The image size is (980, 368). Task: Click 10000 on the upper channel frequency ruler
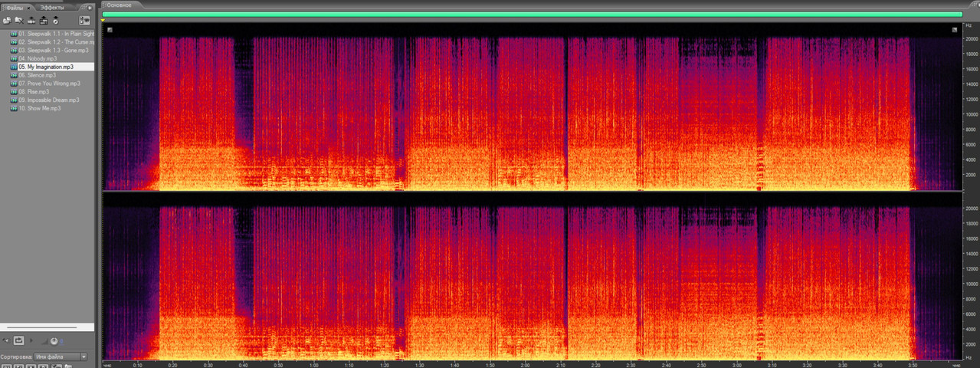coord(972,114)
